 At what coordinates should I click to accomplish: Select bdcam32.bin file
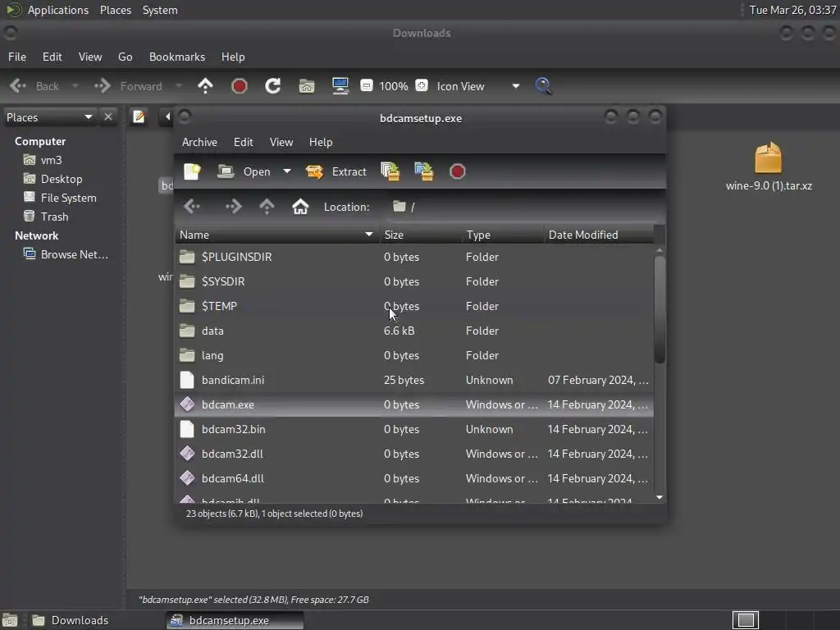[414, 430]
